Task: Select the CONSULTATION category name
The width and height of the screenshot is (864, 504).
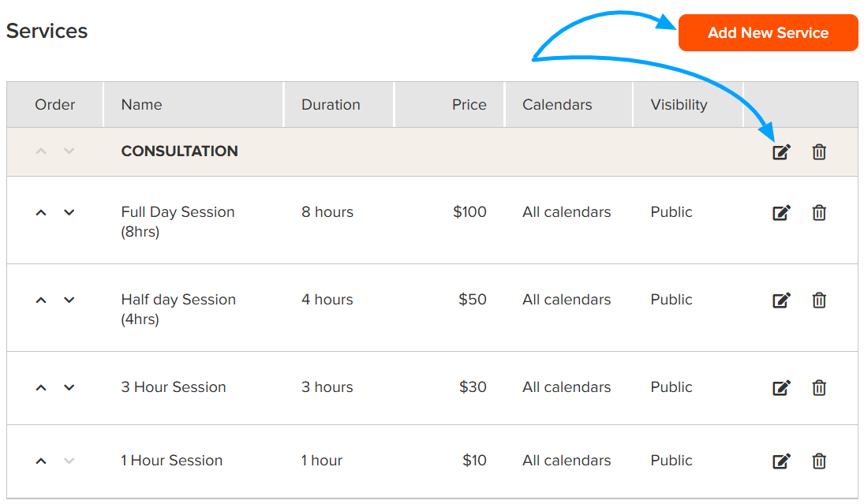Action: pos(180,151)
